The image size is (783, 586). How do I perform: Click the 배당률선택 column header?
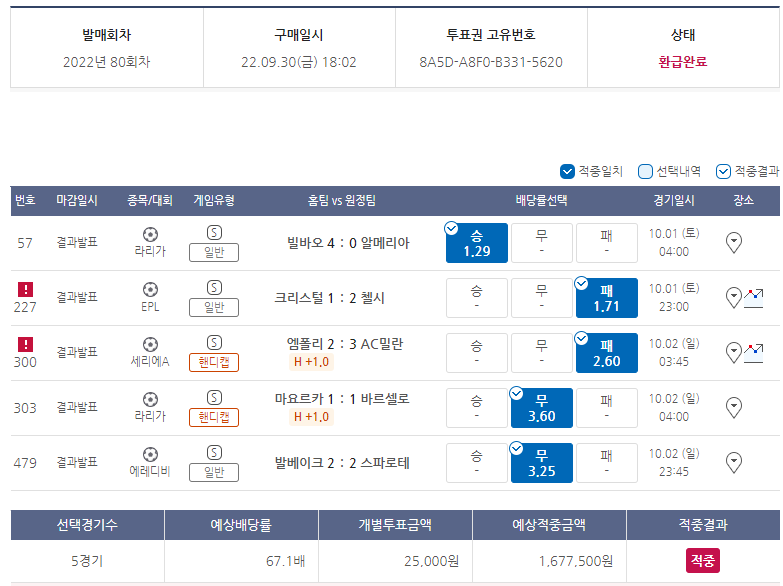pos(541,201)
